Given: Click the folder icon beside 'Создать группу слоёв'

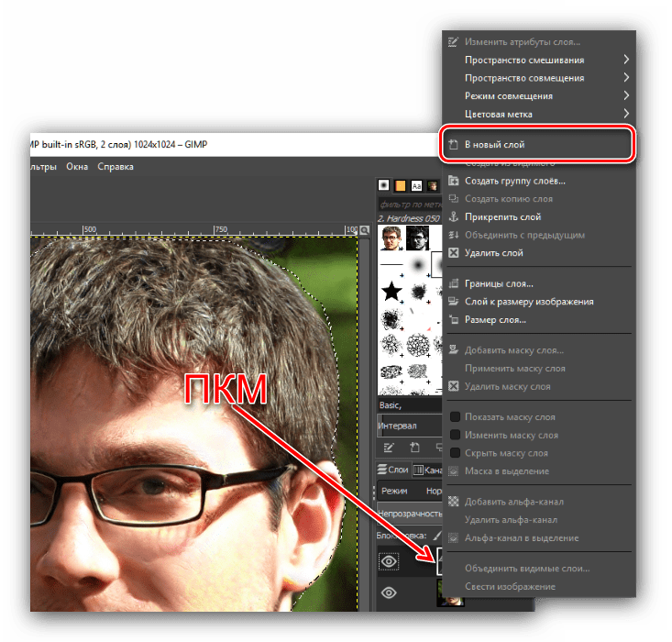Looking at the screenshot, I should point(454,181).
